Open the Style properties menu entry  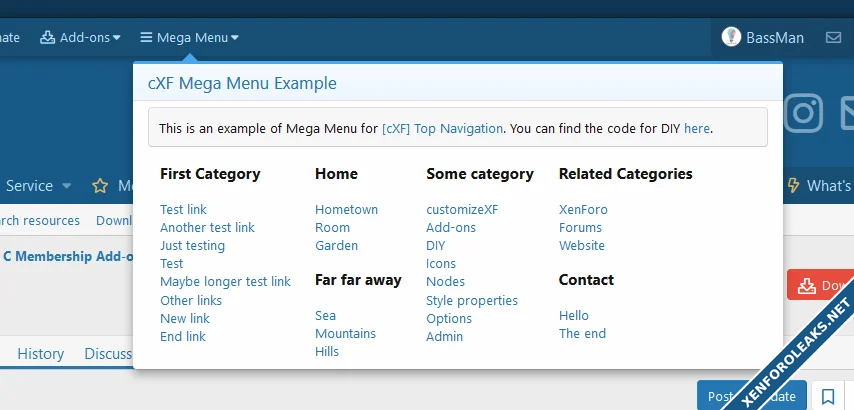[x=471, y=300]
